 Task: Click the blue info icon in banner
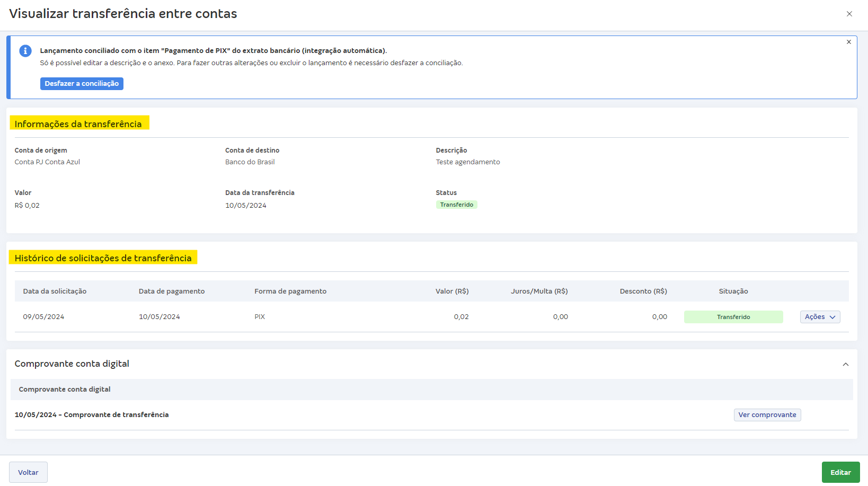click(25, 51)
